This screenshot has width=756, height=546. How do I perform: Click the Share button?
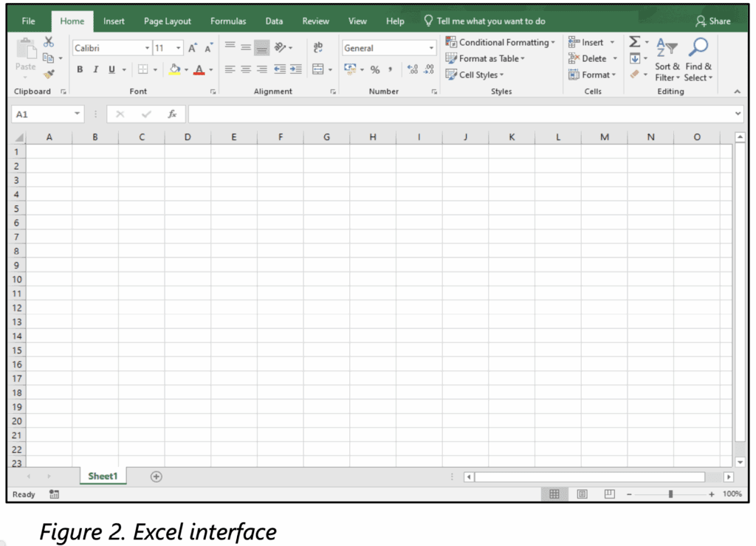pyautogui.click(x=714, y=21)
